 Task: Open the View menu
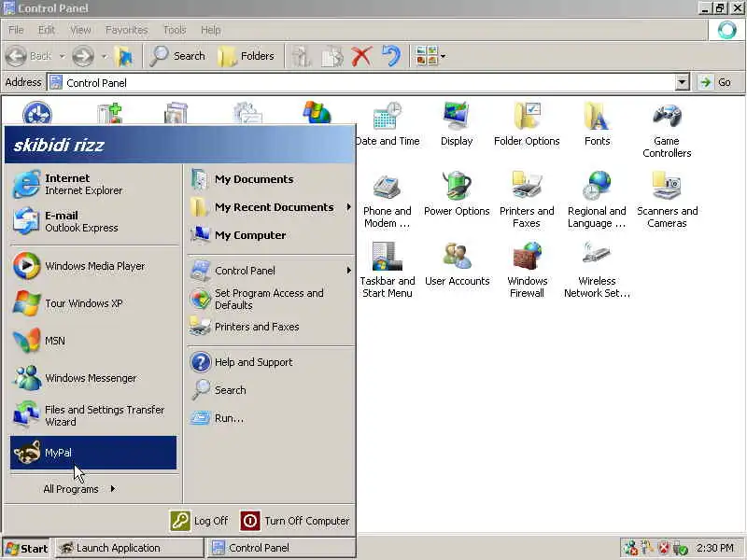click(x=80, y=30)
